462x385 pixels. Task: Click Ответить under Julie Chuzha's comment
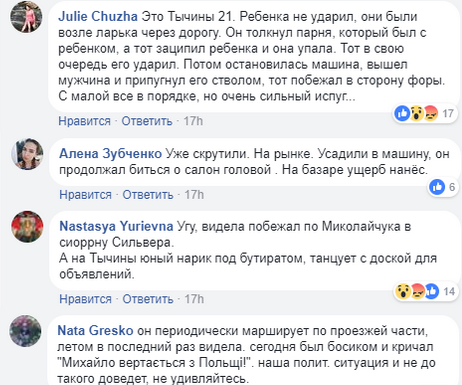(147, 121)
